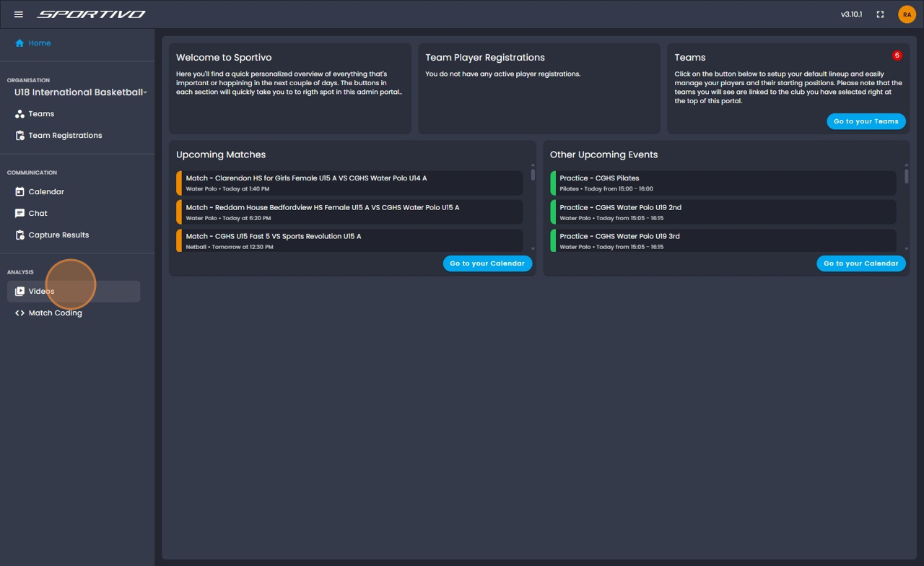924x566 pixels.
Task: Click the Videos play icon
Action: [19, 292]
